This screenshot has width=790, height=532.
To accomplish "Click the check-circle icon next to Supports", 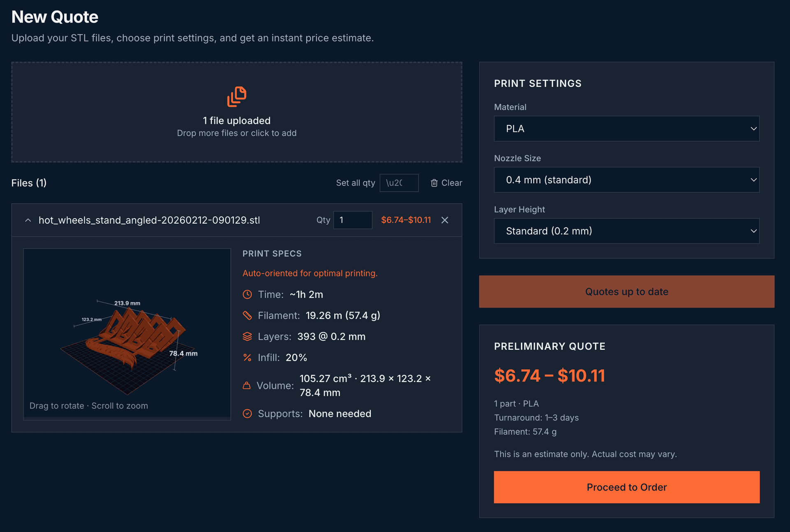I will 247,414.
